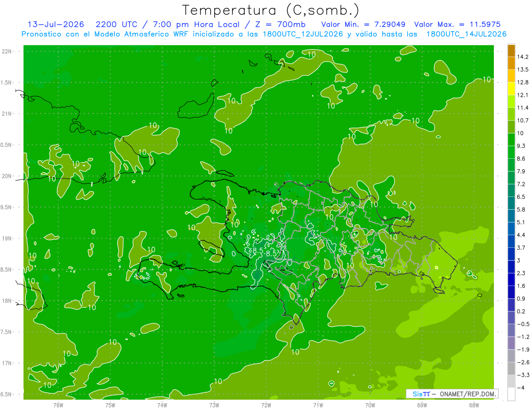Click the 14.2 colorbar label

click(522, 57)
